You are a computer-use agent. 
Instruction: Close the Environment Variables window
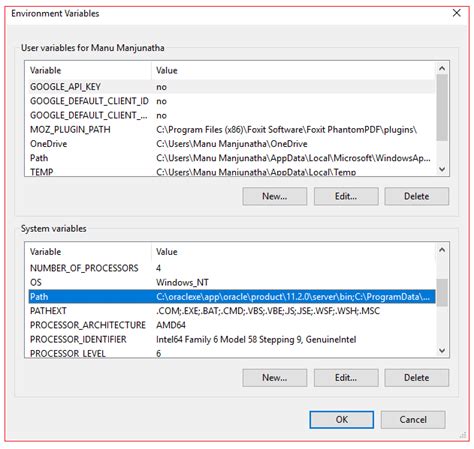click(x=457, y=13)
